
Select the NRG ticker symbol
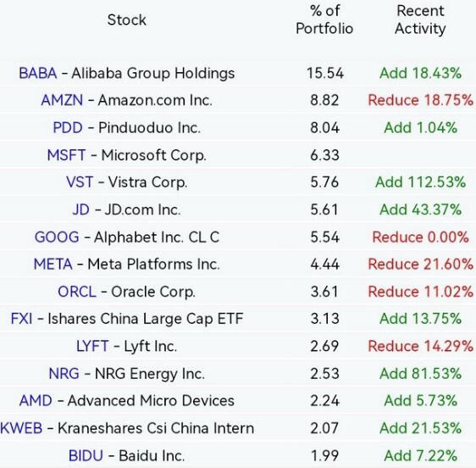point(64,374)
